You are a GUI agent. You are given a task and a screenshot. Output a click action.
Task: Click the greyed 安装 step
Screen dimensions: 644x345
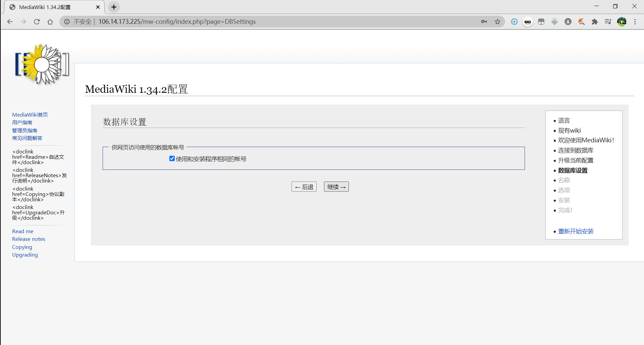[564, 200]
